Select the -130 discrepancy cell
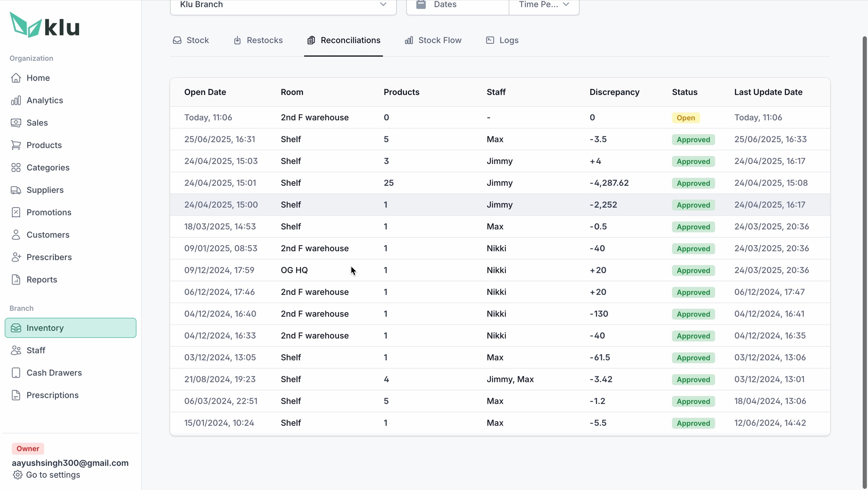 (599, 314)
